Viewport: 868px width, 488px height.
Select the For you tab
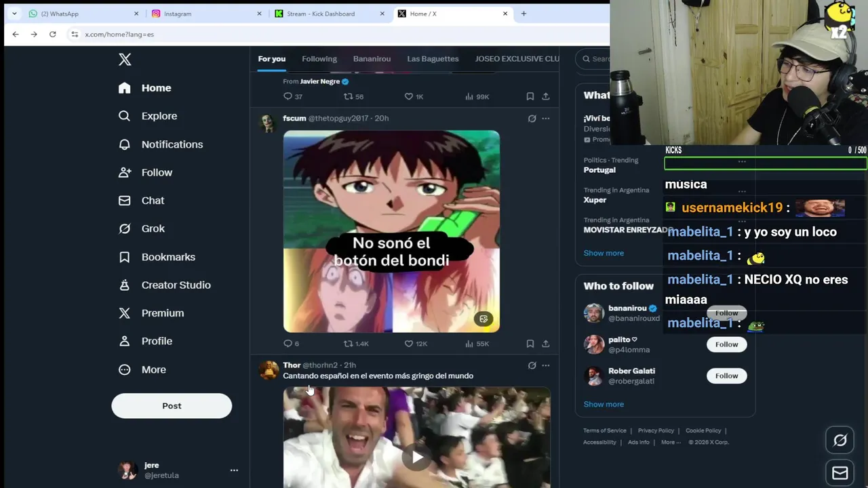[272, 59]
